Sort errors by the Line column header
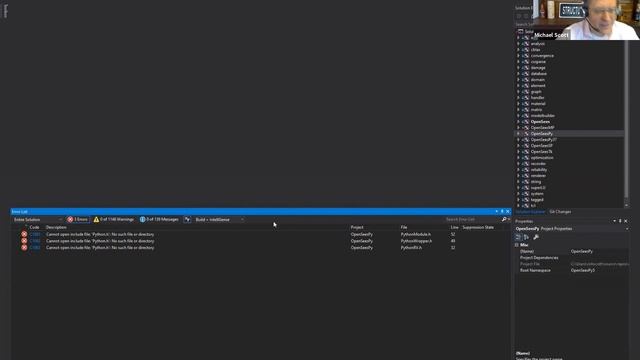This screenshot has width=640, height=360. (x=454, y=227)
